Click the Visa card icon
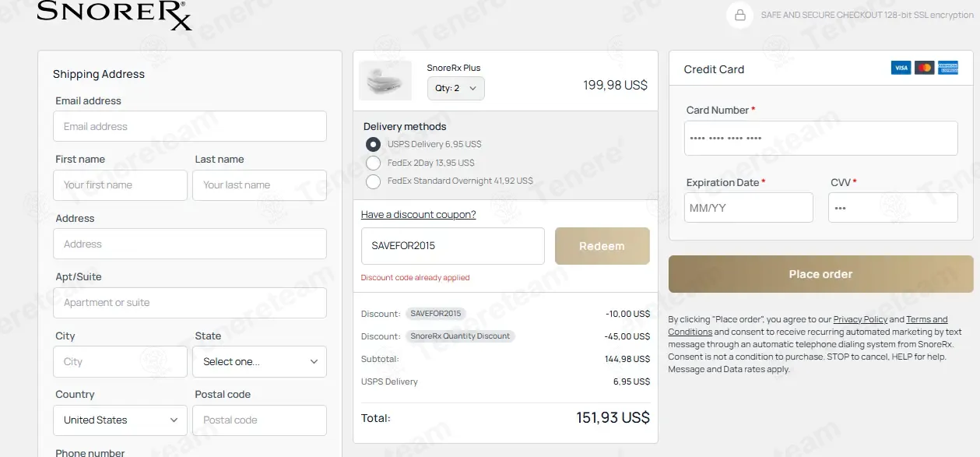This screenshot has width=980, height=457. click(x=901, y=68)
